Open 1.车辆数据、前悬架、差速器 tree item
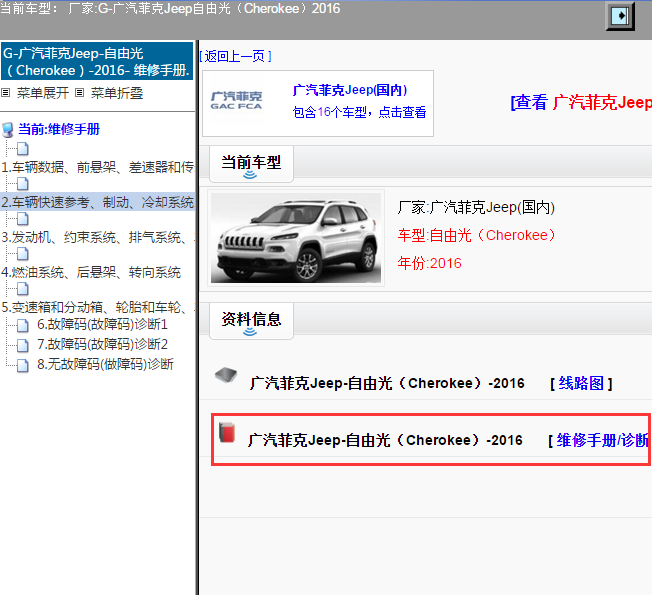Viewport: 652px width, 595px height. click(x=98, y=167)
